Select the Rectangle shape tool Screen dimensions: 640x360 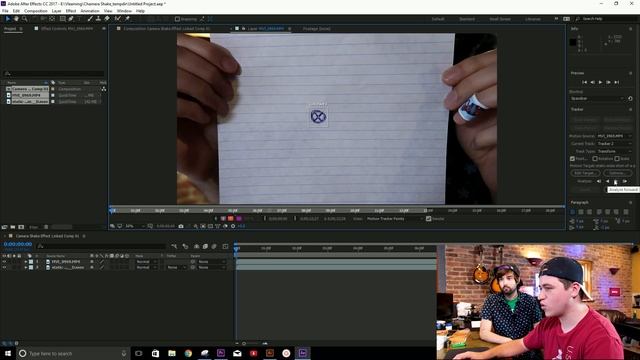click(x=62, y=19)
